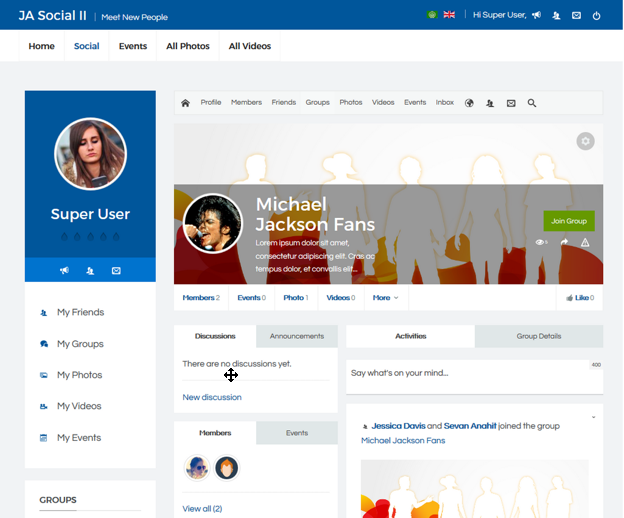Screen dimensions: 624x518
Task: Go to the community home icon in toolbar
Action: click(x=185, y=103)
